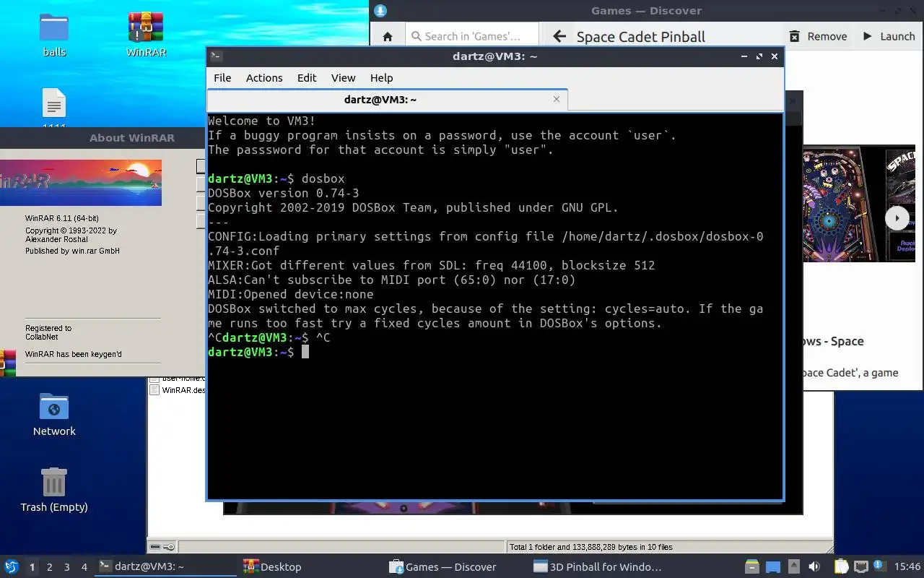This screenshot has height=578, width=924.
Task: Open the terminal Actions menu
Action: point(264,77)
